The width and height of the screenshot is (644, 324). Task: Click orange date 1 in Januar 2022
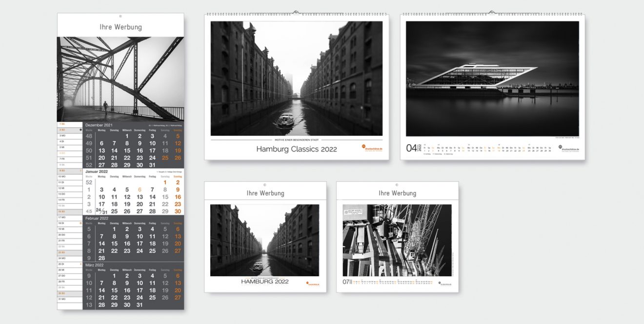point(165,182)
